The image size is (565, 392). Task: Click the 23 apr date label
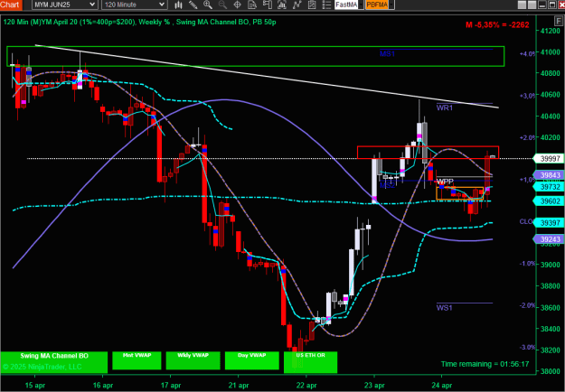click(x=374, y=385)
